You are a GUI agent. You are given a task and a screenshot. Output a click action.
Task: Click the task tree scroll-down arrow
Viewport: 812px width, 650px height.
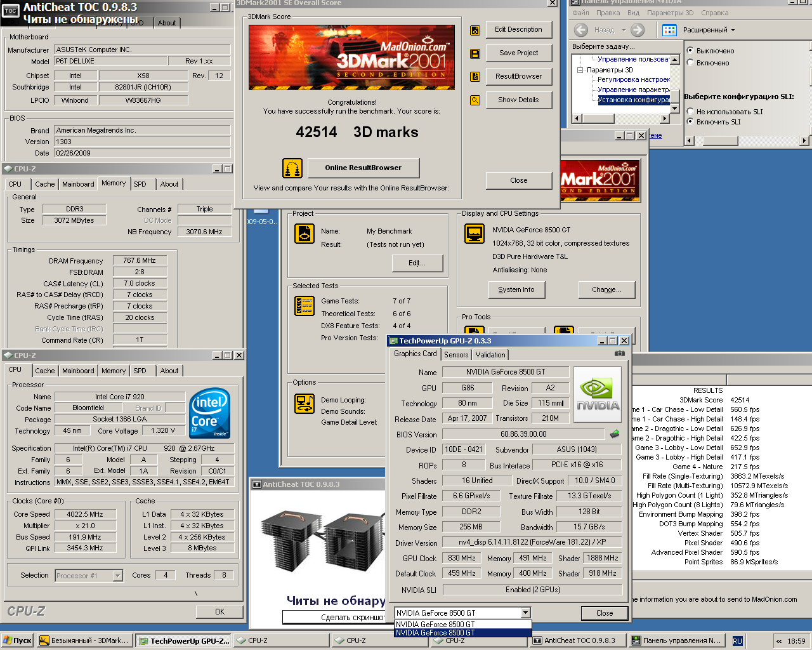coord(674,109)
